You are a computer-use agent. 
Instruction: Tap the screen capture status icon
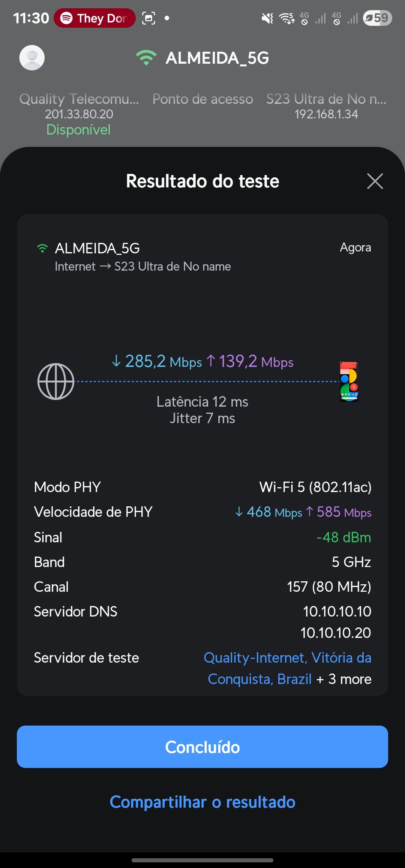pyautogui.click(x=149, y=18)
